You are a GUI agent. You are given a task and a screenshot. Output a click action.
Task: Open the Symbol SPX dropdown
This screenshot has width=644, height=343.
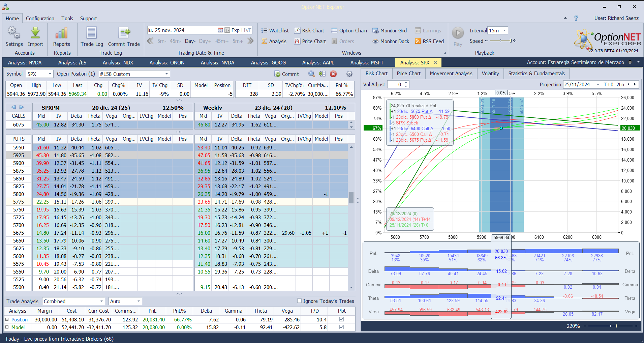point(50,74)
